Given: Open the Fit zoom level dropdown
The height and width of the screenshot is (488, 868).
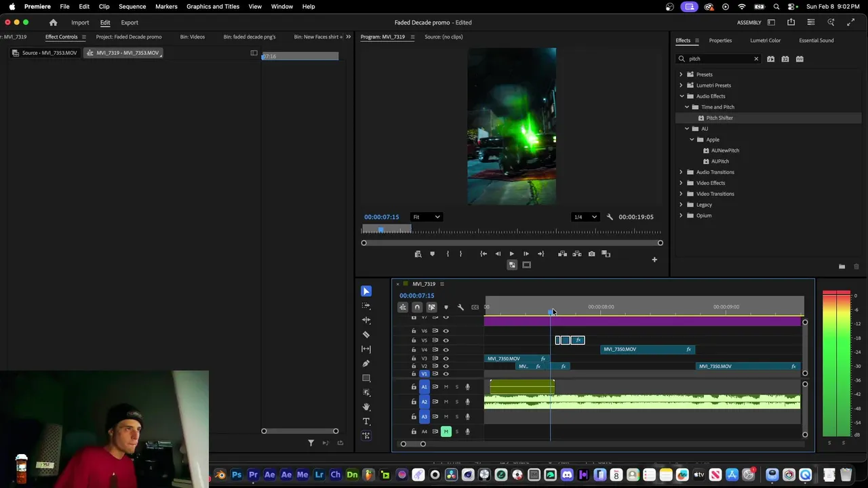Looking at the screenshot, I should [427, 217].
